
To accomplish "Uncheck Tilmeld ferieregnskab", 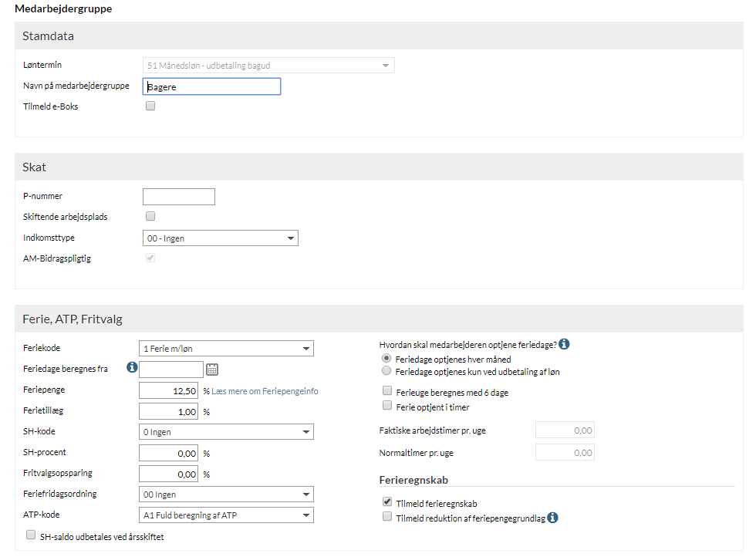I will [x=387, y=503].
